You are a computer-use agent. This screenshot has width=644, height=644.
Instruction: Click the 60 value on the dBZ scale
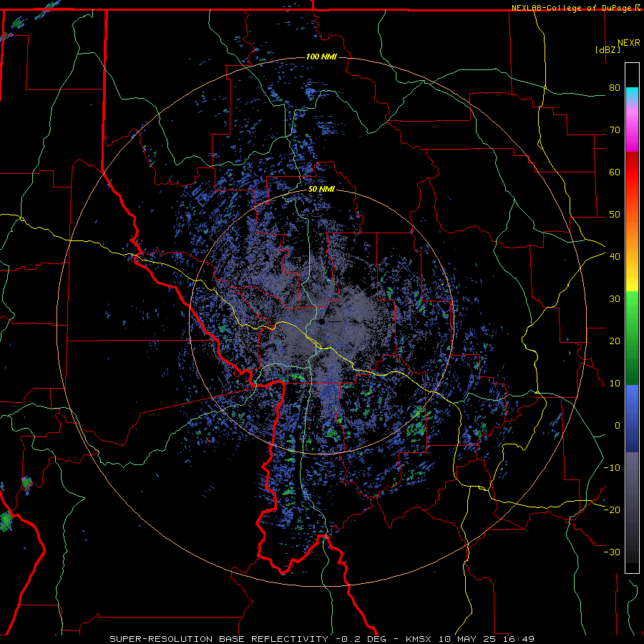tap(615, 172)
